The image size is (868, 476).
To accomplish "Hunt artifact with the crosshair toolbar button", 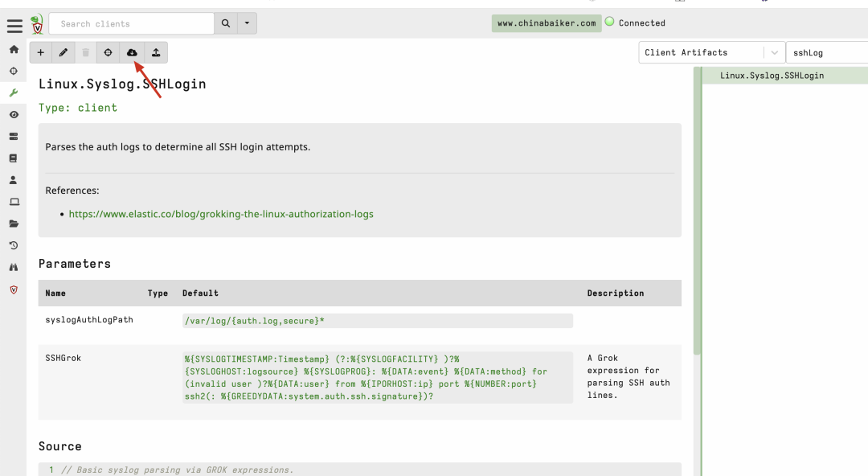I will pyautogui.click(x=108, y=53).
